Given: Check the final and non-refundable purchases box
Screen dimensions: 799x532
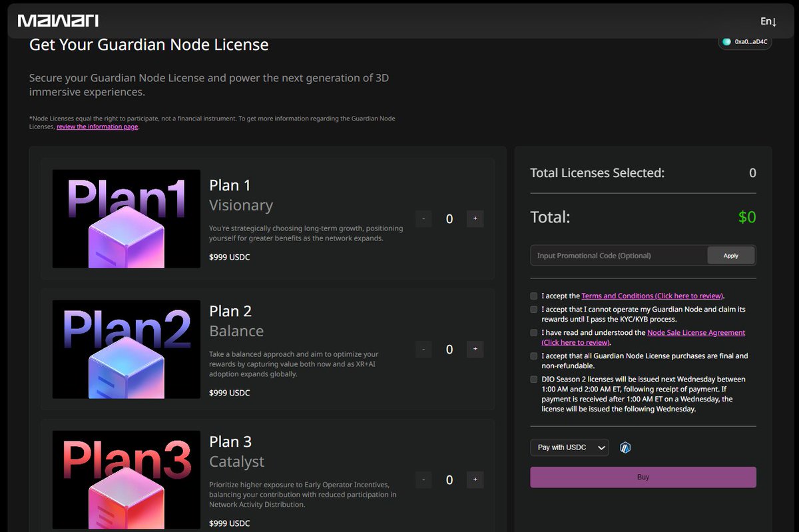Looking at the screenshot, I should pos(534,356).
